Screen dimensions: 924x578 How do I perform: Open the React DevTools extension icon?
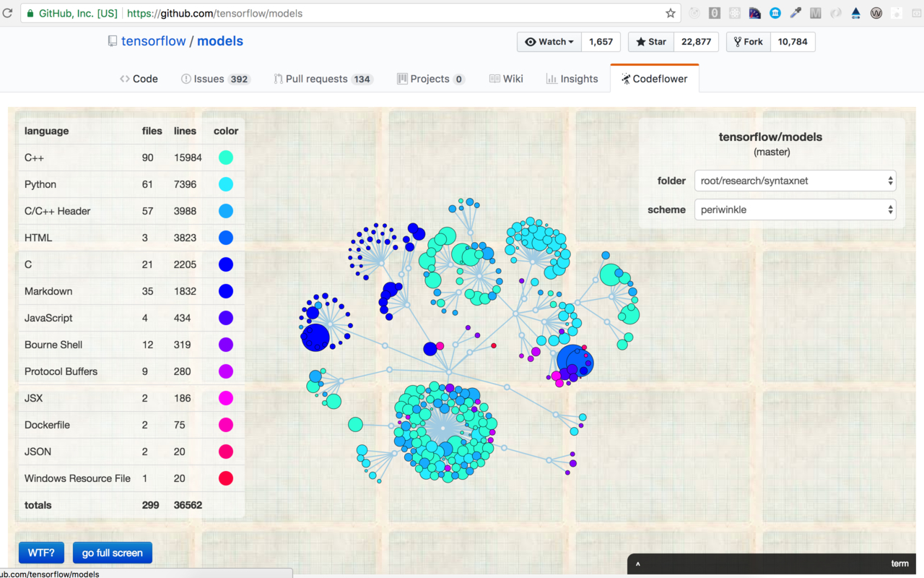[x=735, y=13]
